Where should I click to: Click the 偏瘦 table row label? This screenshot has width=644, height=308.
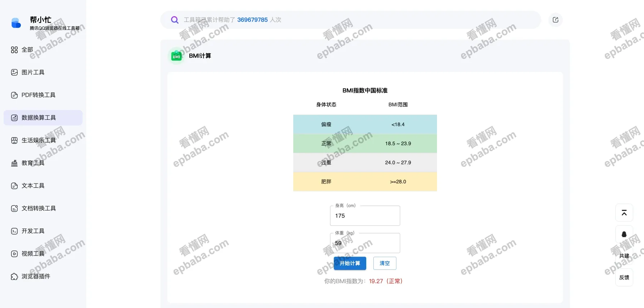point(326,124)
